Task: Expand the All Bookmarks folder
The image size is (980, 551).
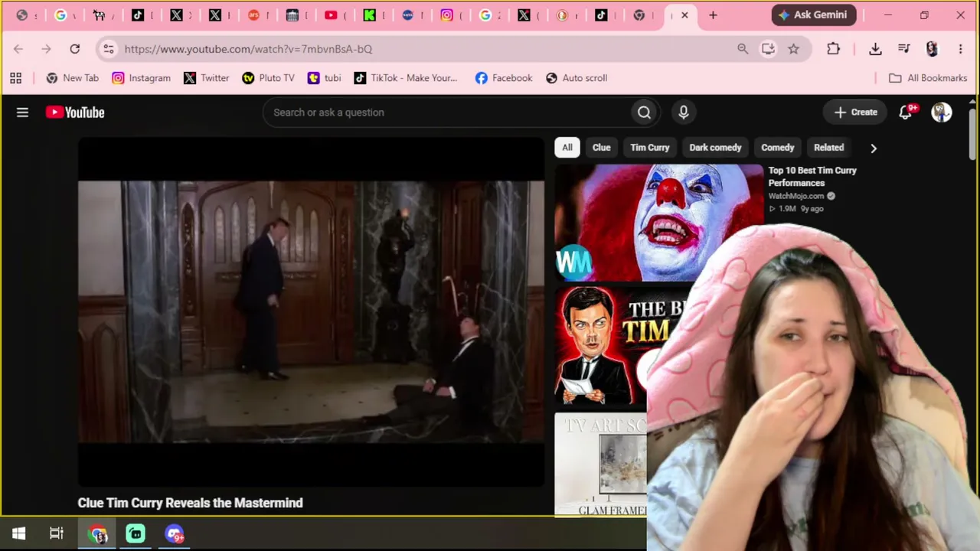Action: tap(928, 78)
